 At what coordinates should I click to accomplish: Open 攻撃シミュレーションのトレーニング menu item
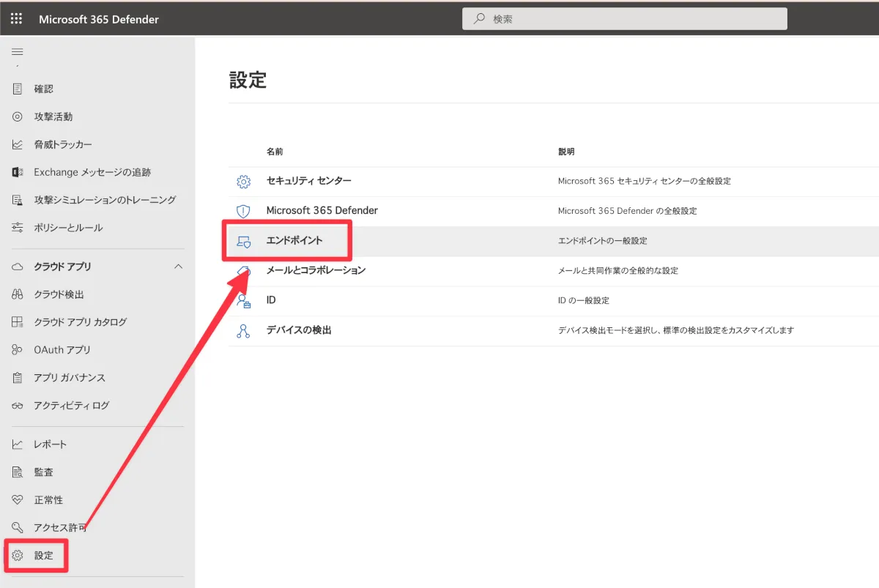[x=105, y=200]
